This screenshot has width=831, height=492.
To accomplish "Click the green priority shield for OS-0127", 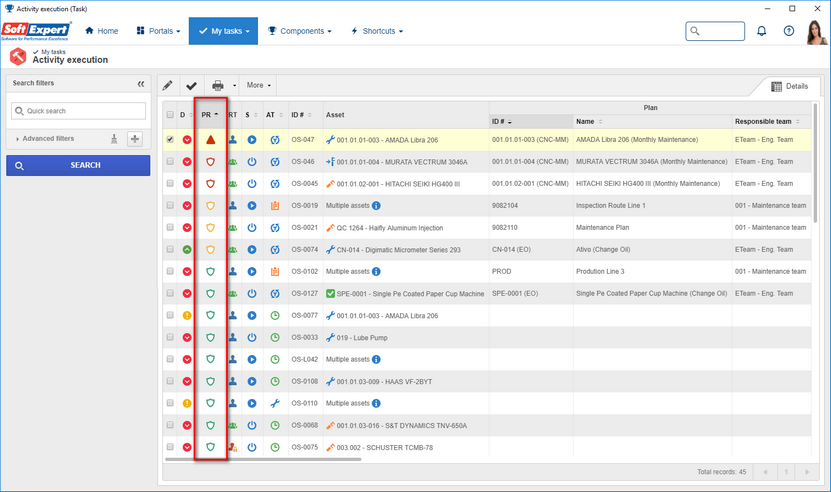I will tap(210, 293).
